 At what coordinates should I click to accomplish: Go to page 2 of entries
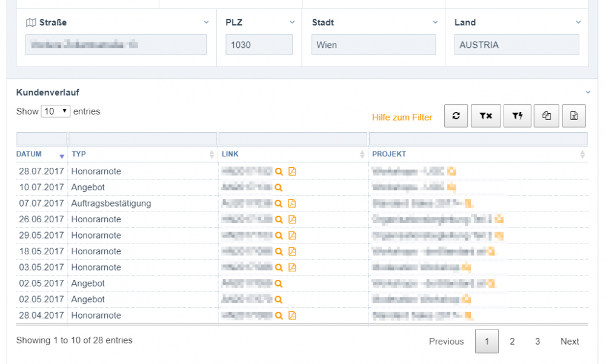click(x=512, y=342)
